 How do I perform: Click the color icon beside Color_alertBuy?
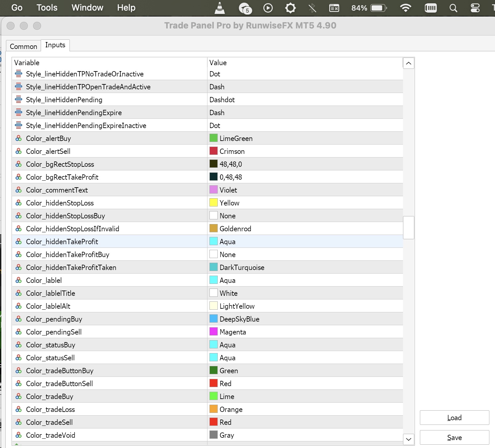19,138
